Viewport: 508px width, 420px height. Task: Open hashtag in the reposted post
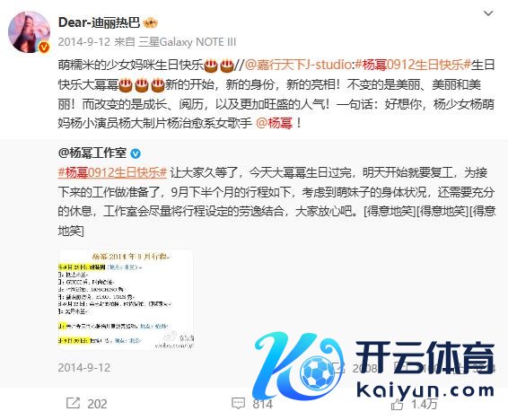pyautogui.click(x=112, y=172)
